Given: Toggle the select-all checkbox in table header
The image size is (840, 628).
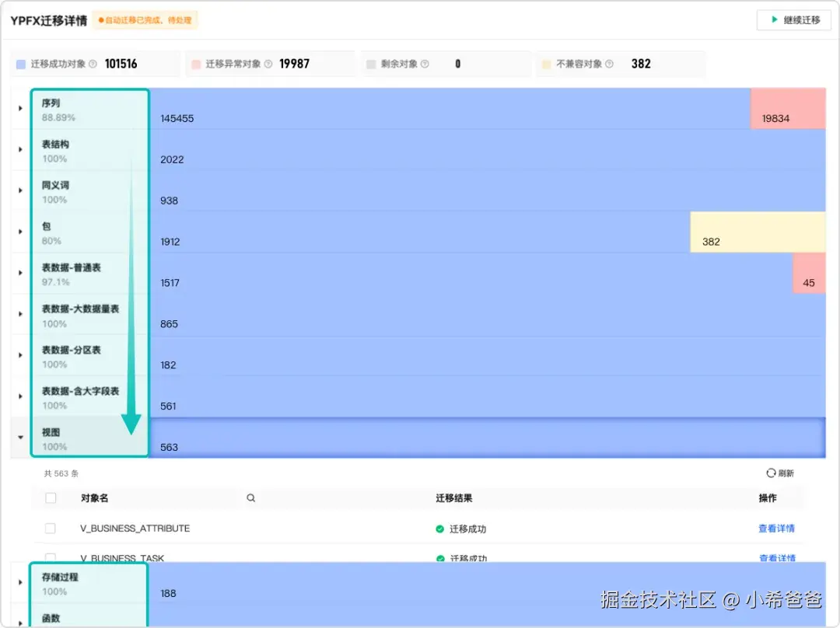Looking at the screenshot, I should (51, 498).
